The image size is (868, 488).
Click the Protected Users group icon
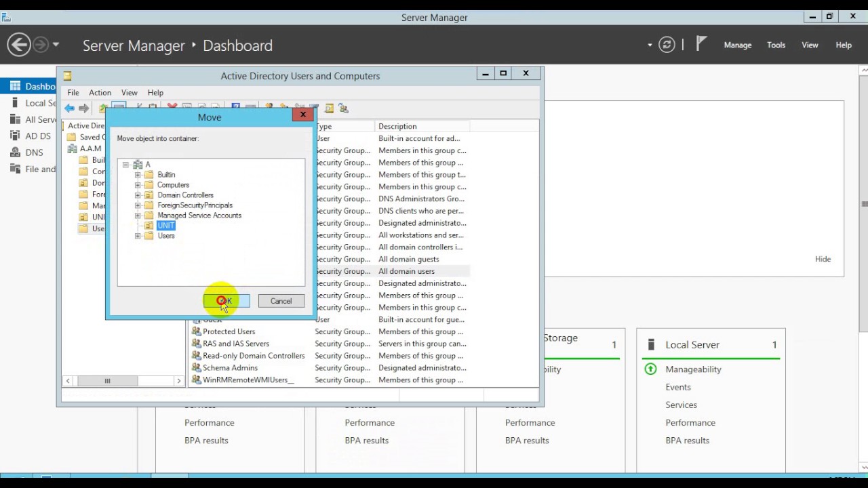tap(196, 331)
